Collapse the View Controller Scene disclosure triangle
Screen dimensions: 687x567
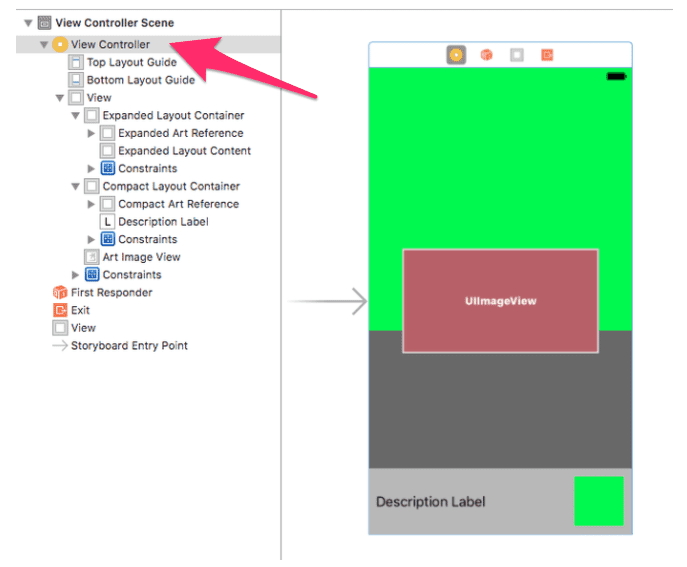[28, 23]
